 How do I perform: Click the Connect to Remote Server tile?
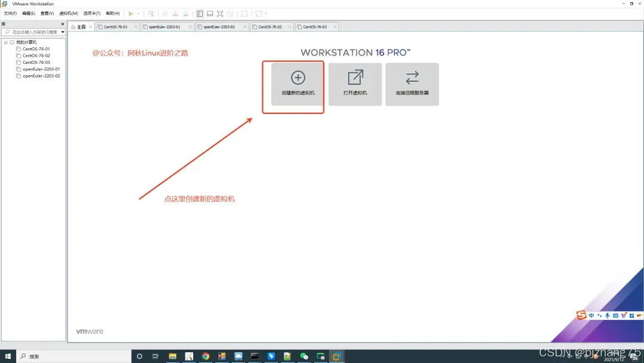(412, 84)
